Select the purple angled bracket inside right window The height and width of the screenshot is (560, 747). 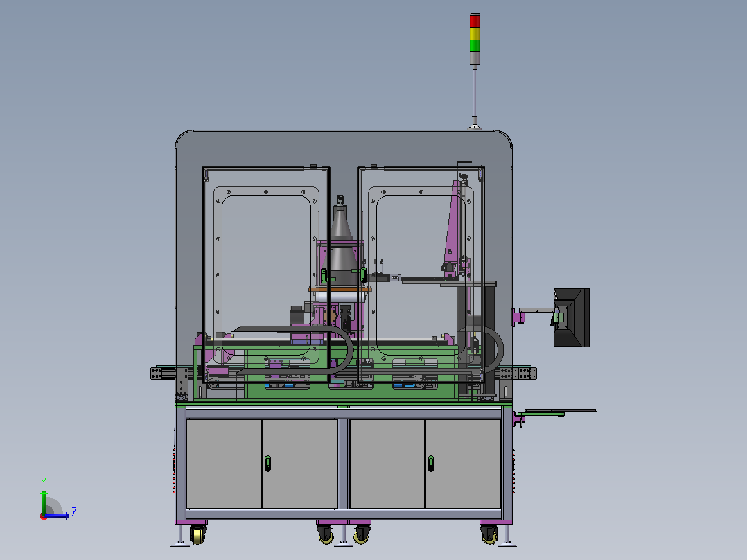(453, 224)
